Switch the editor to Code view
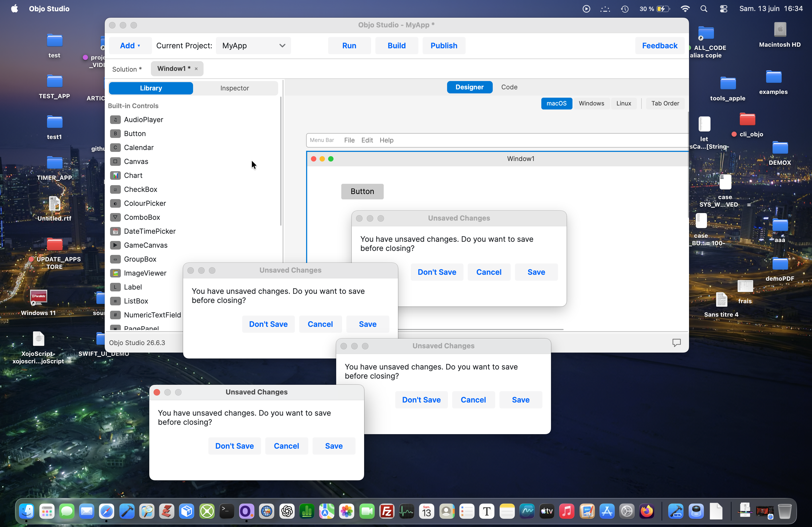The width and height of the screenshot is (812, 527). (509, 87)
